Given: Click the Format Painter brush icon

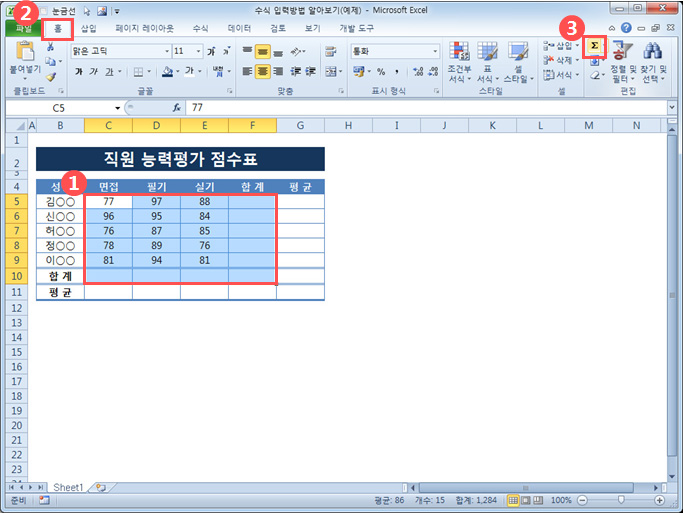Looking at the screenshot, I should click(51, 77).
